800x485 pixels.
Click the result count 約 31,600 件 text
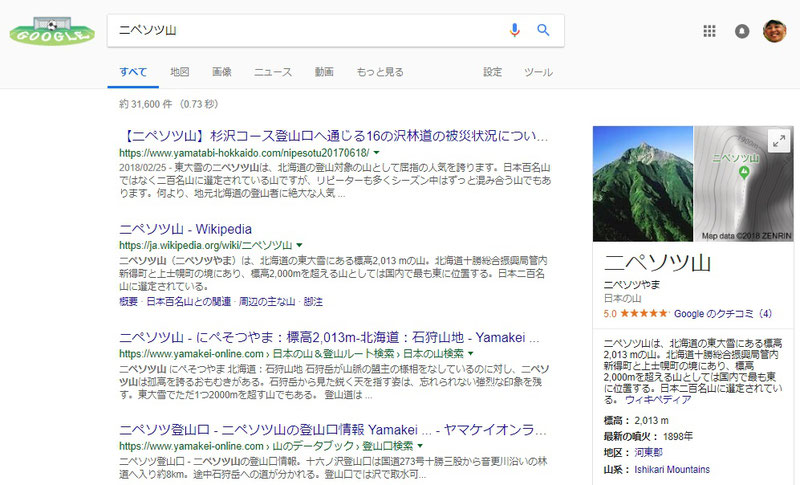point(146,105)
